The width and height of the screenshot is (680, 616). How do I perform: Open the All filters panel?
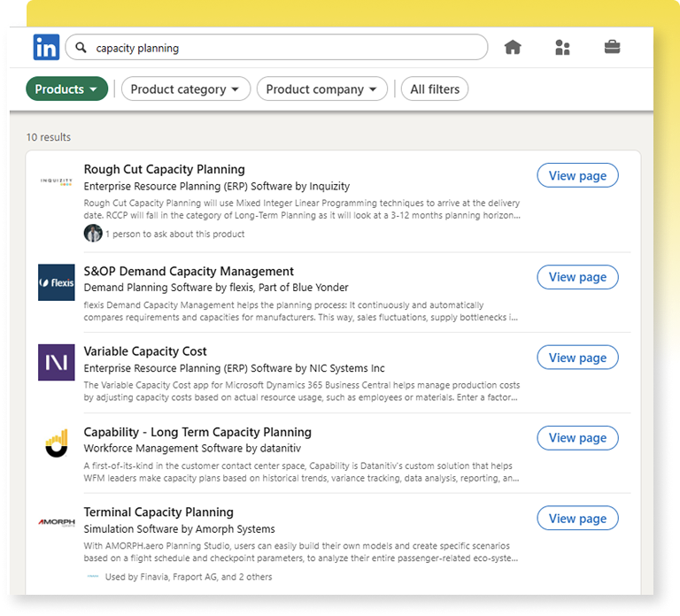434,89
